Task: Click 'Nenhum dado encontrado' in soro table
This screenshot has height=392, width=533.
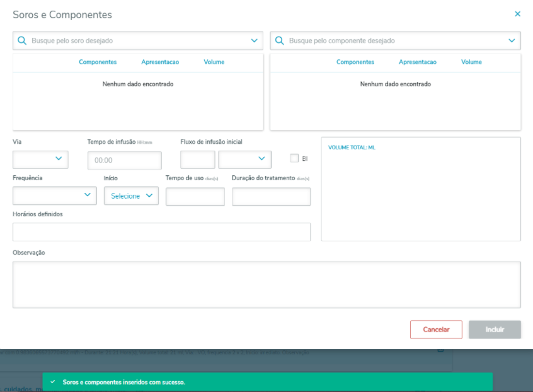Action: tap(138, 84)
